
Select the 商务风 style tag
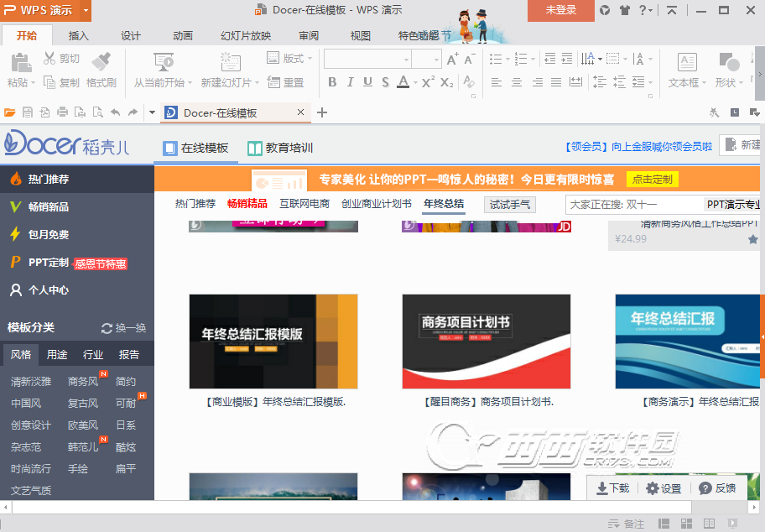(x=83, y=381)
